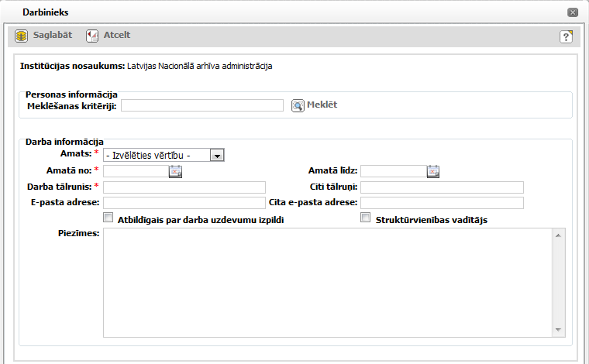Click the Atcelt cancel icon
The height and width of the screenshot is (364, 589).
pos(92,36)
